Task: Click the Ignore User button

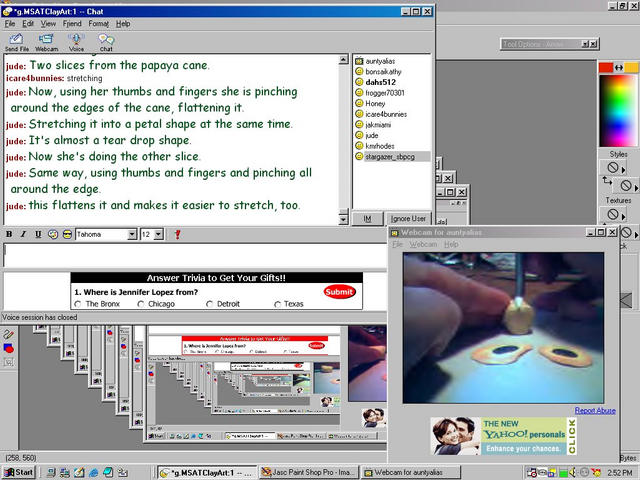Action: [408, 219]
